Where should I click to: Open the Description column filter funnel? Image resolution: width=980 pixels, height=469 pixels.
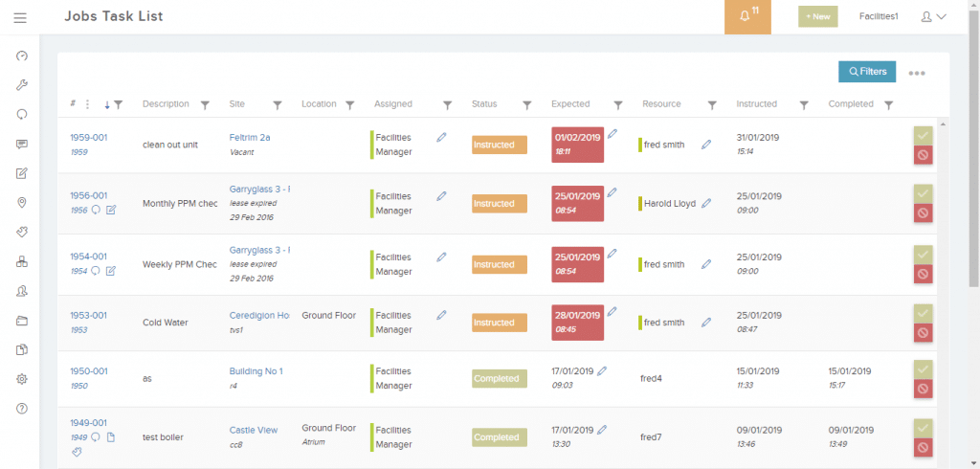tap(205, 105)
